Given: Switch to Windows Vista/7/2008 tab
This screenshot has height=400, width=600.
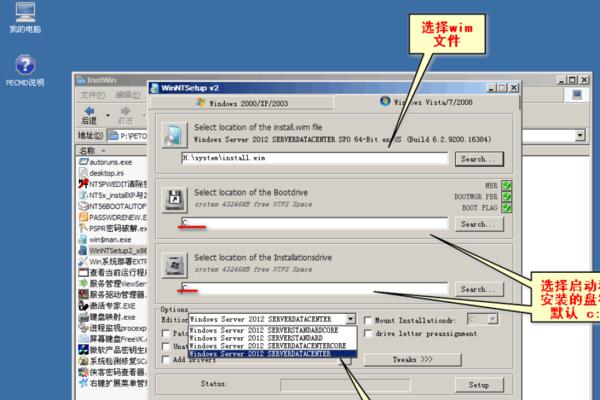Looking at the screenshot, I should (x=427, y=102).
